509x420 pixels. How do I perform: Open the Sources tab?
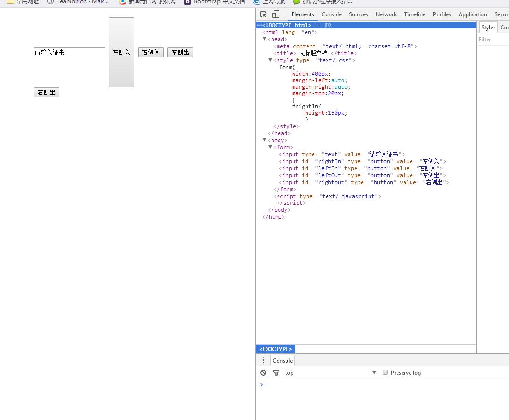coord(358,14)
